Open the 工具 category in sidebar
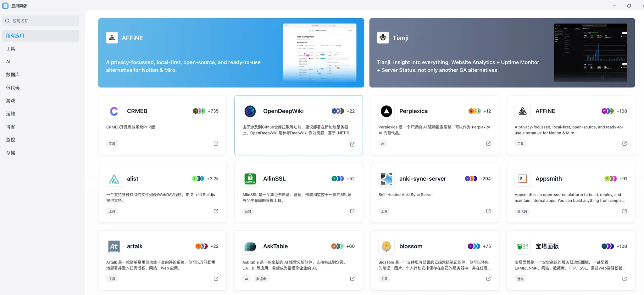The height and width of the screenshot is (295, 644). click(11, 48)
